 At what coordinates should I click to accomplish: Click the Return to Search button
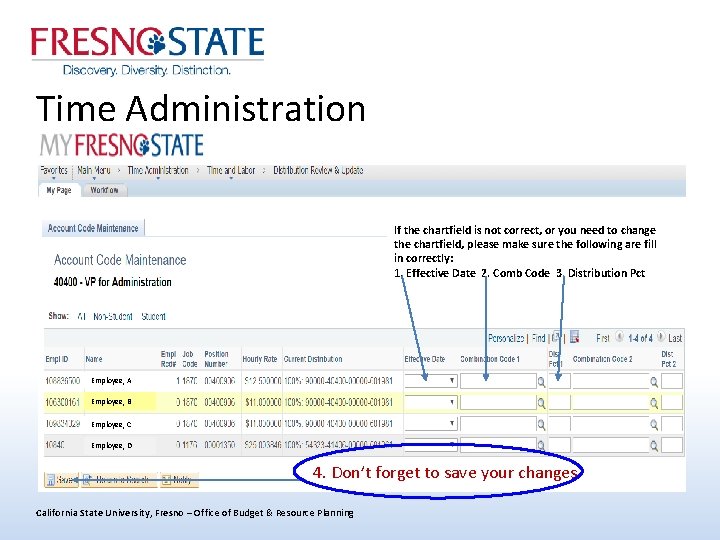(x=119, y=480)
